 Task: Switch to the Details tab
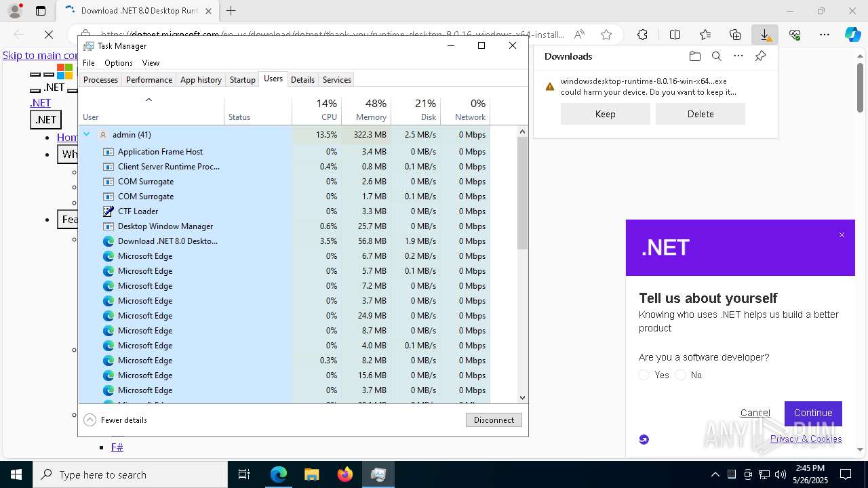(x=302, y=79)
